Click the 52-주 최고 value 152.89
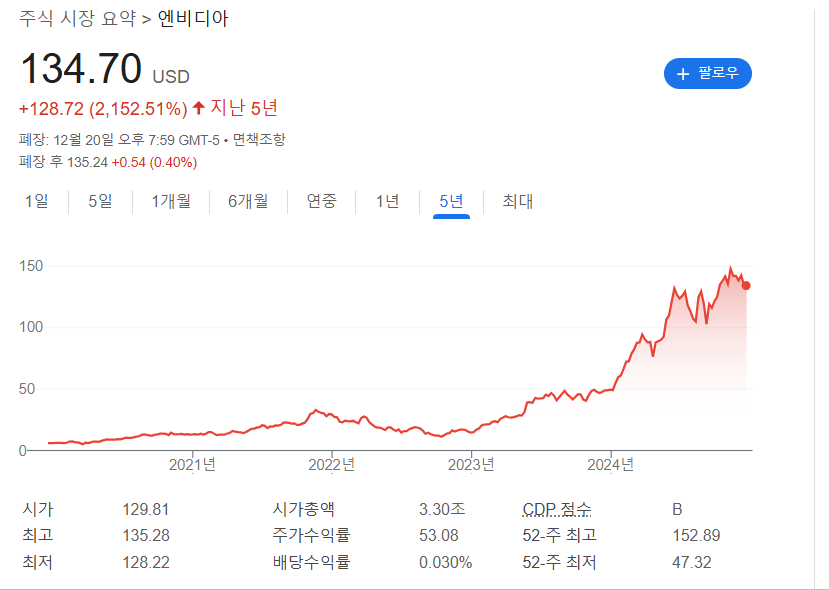Image resolution: width=829 pixels, height=590 pixels. [x=696, y=536]
